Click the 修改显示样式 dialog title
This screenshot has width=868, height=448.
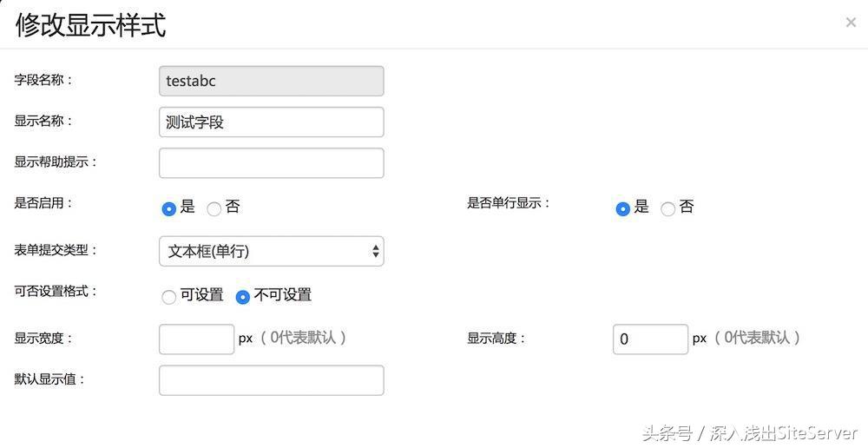coord(91,25)
